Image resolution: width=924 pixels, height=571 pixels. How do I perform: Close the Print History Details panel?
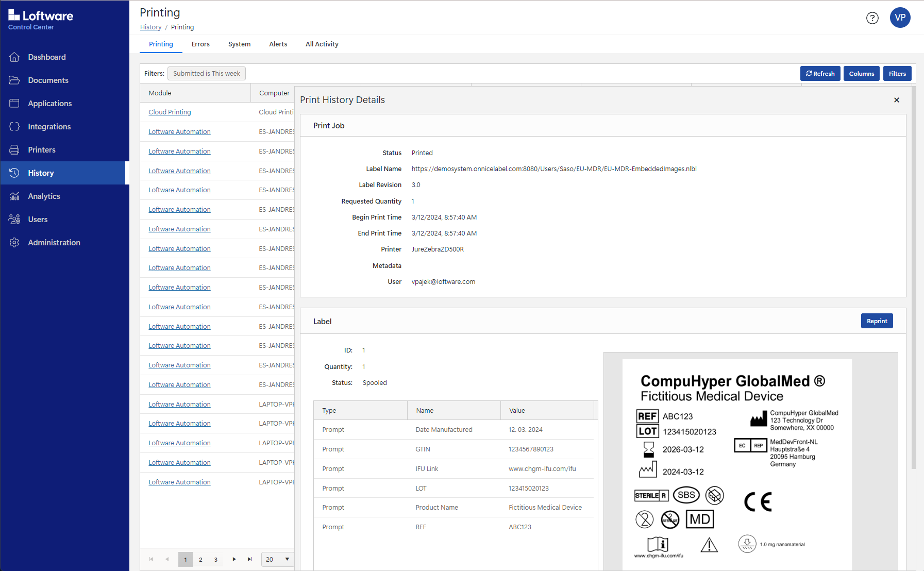point(896,100)
